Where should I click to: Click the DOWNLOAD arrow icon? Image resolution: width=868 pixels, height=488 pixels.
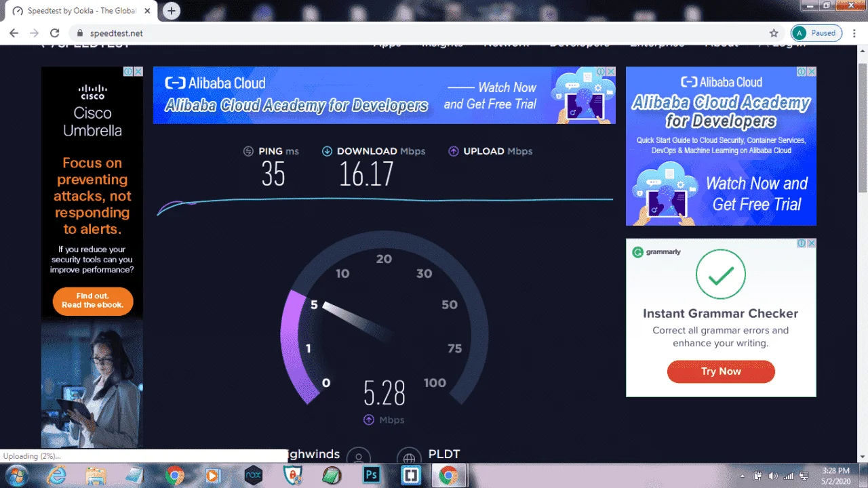327,151
